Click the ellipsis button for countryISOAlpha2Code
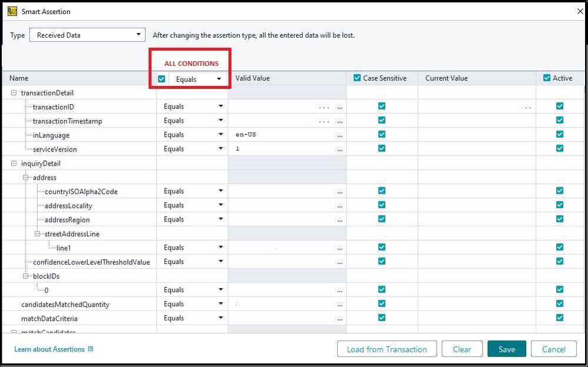 tap(340, 191)
